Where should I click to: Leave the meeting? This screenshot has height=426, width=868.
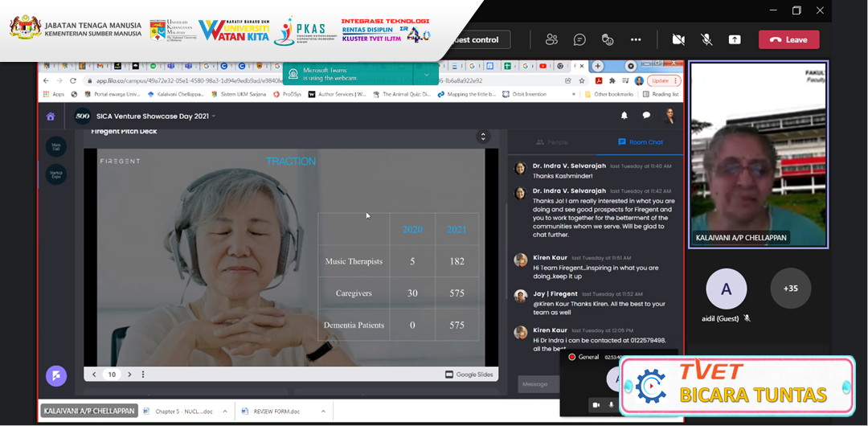788,39
